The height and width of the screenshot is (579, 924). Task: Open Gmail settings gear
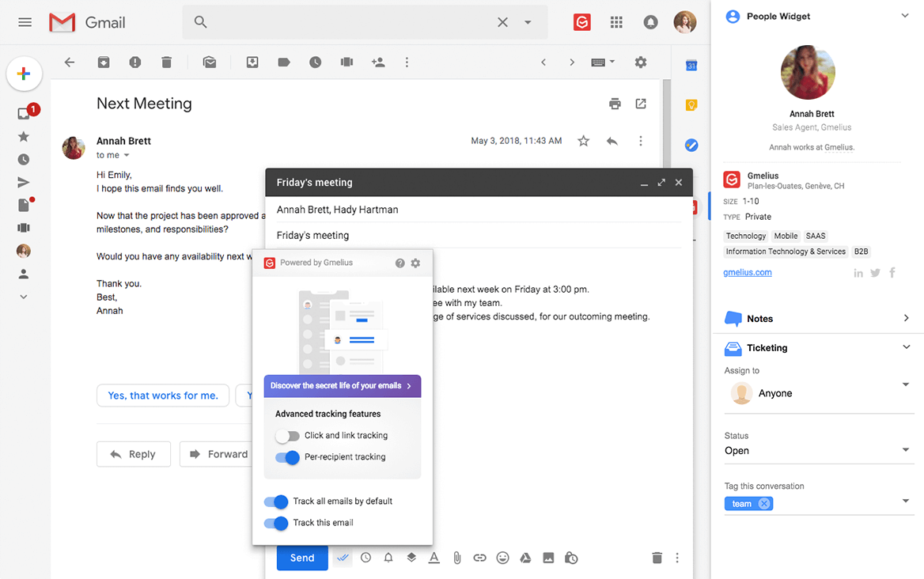pyautogui.click(x=641, y=62)
